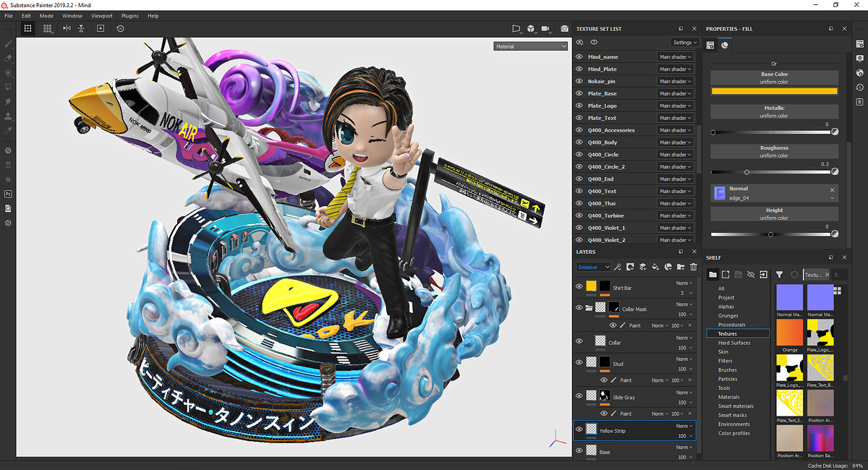Select the Smudge tool
This screenshot has width=868, height=470.
click(8, 102)
